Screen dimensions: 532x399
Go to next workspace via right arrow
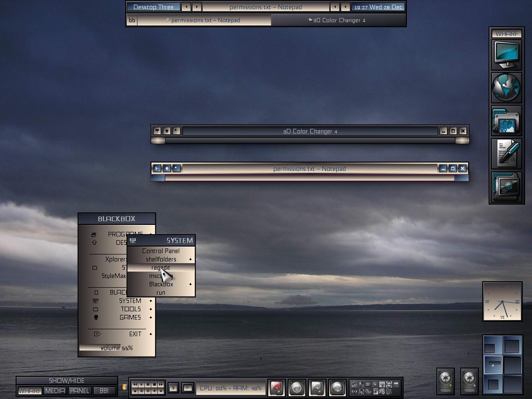tap(197, 7)
